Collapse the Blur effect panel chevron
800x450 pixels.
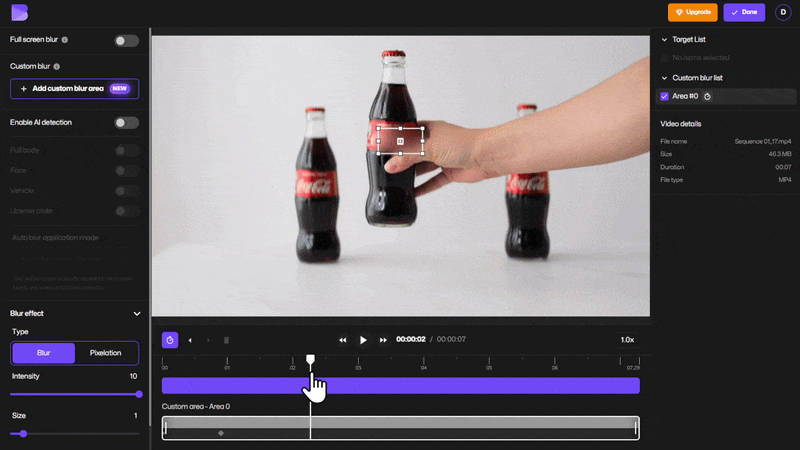pos(137,313)
